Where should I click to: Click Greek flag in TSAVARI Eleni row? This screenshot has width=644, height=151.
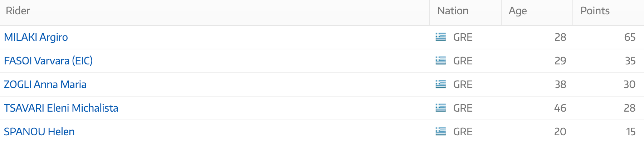pyautogui.click(x=441, y=108)
